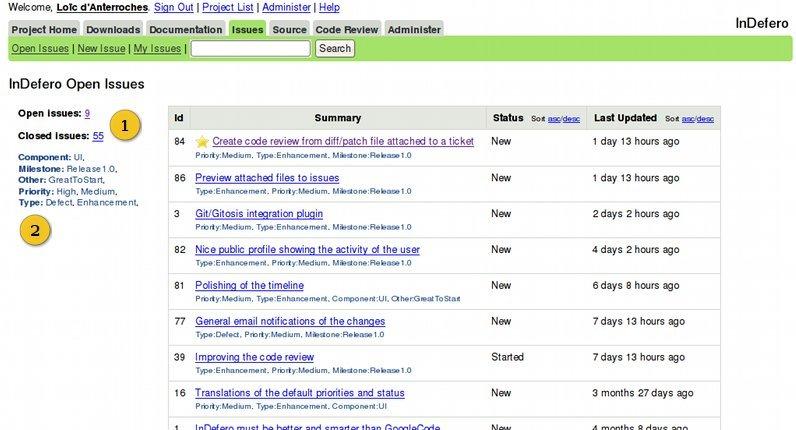
Task: Sort Status column descending
Action: tap(571, 119)
